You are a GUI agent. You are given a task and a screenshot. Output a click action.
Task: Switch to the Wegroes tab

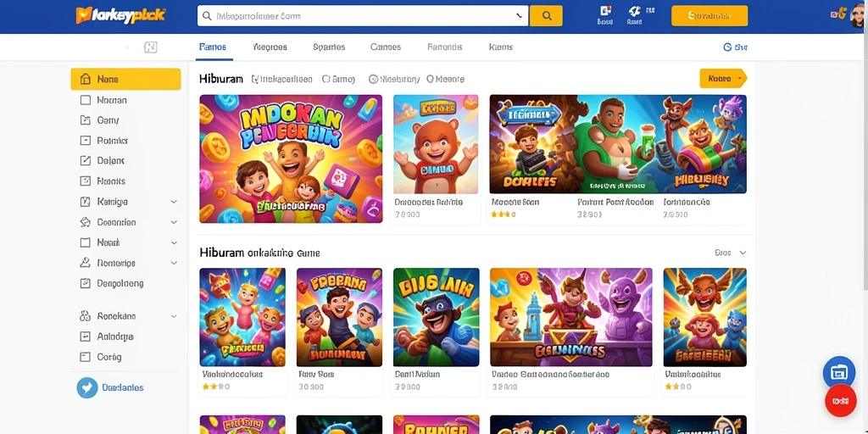pos(270,47)
